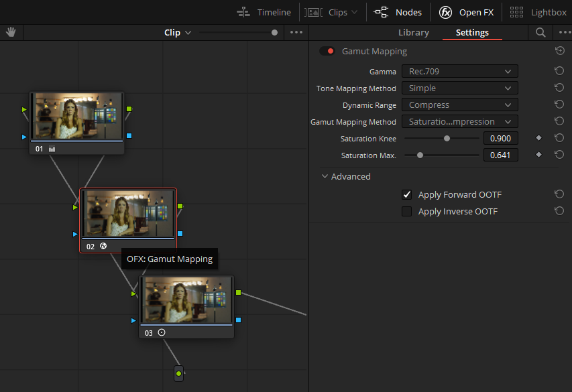Select node 01 thumbnail
The image size is (572, 392).
pyautogui.click(x=77, y=116)
